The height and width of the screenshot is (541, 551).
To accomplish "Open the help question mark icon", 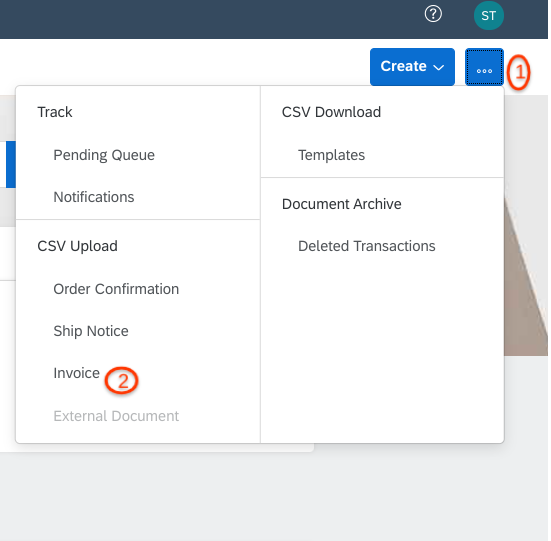I will click(433, 14).
